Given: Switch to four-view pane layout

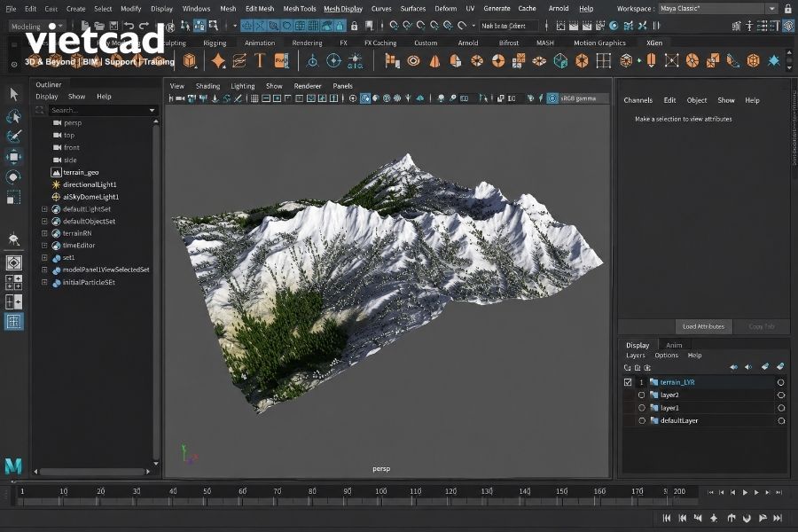Looking at the screenshot, I should pyautogui.click(x=13, y=282).
